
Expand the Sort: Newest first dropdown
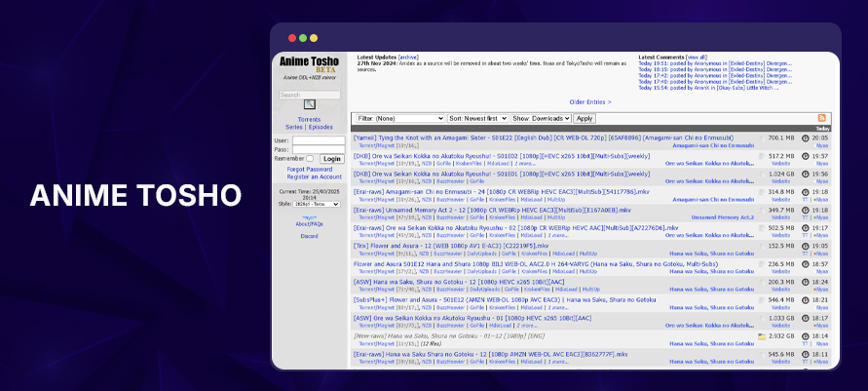(477, 118)
